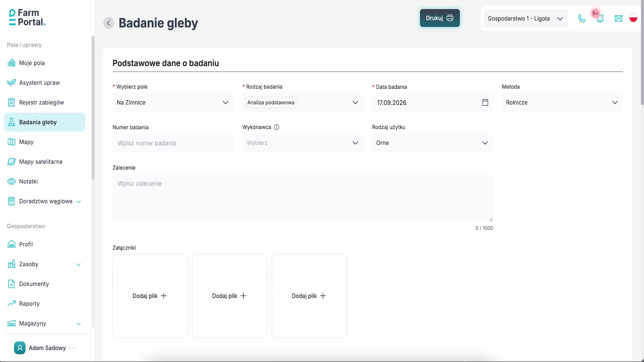The height and width of the screenshot is (362, 644).
Task: Click the Analiza podstawowa tag
Action: (x=271, y=103)
